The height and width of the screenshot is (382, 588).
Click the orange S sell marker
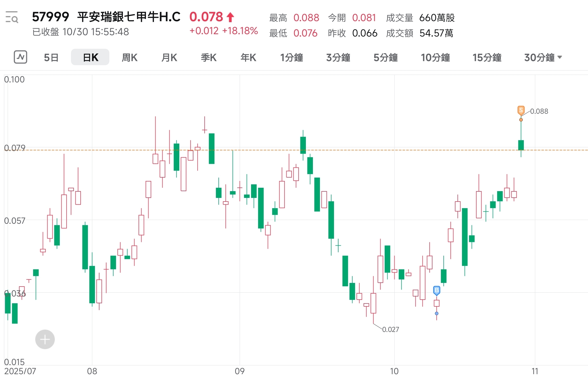tap(521, 111)
